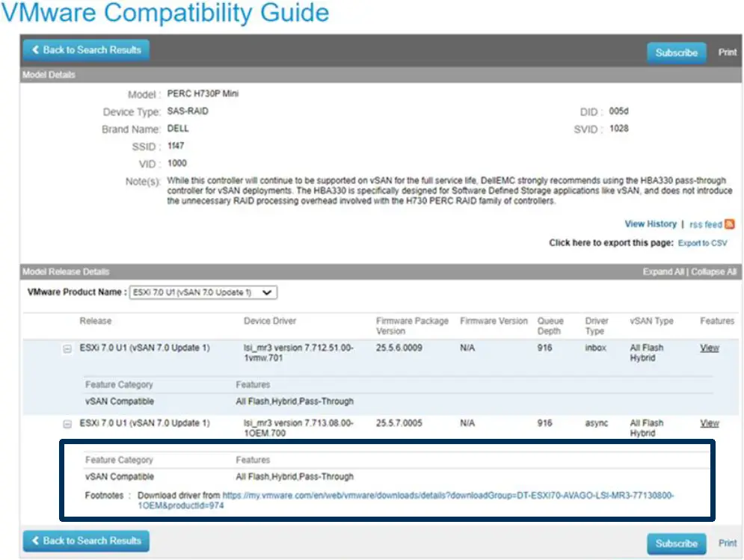744x560 pixels.
Task: Click the Release column header
Action: pos(96,321)
